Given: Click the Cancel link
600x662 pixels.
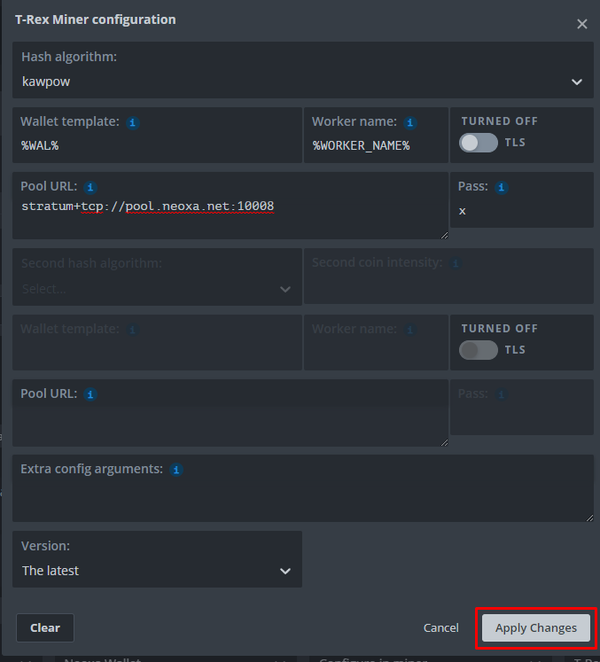Looking at the screenshot, I should (x=441, y=628).
